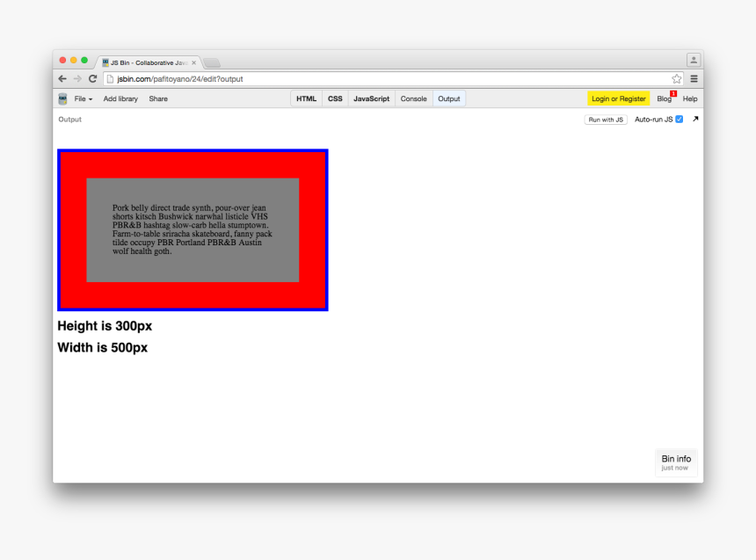Show the HTML panel
Image resolution: width=756 pixels, height=560 pixels.
(306, 98)
